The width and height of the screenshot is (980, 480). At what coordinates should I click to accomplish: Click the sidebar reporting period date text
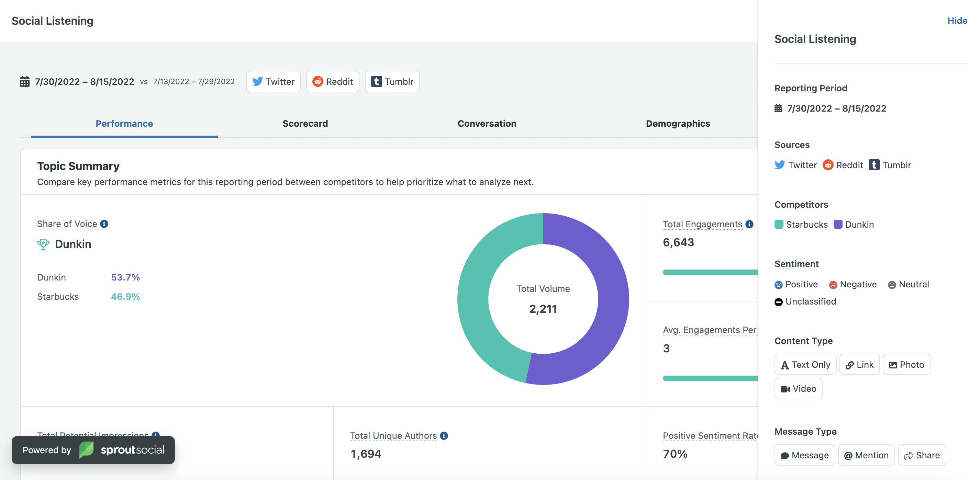pos(837,109)
